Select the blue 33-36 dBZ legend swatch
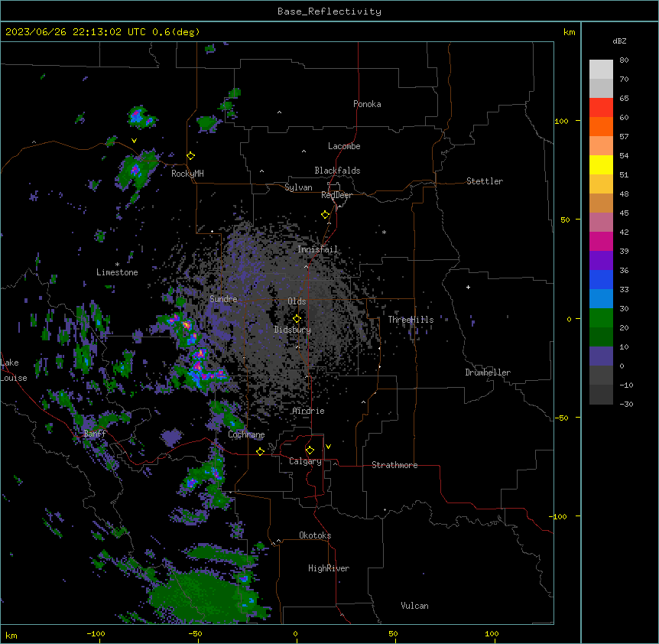Image resolution: width=659 pixels, height=644 pixels. pos(601,280)
